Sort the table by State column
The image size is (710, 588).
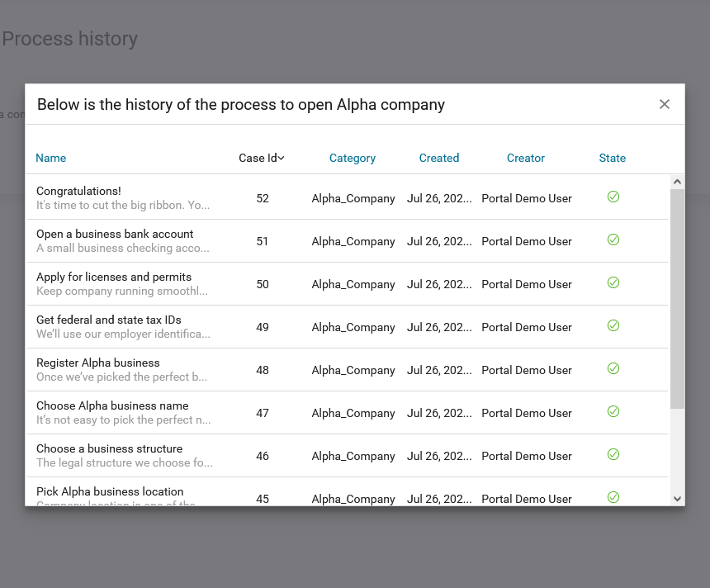613,158
